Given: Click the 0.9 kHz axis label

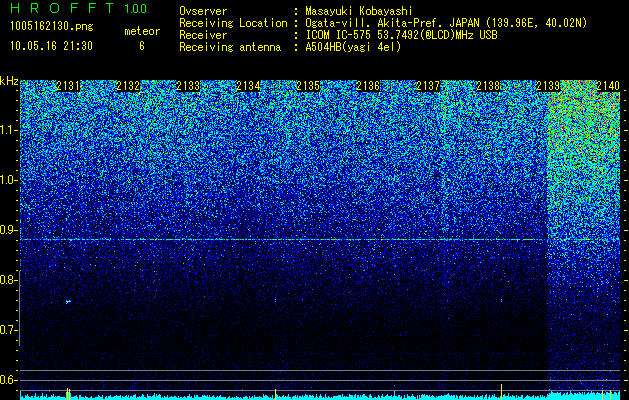Looking at the screenshot, I should tap(9, 230).
